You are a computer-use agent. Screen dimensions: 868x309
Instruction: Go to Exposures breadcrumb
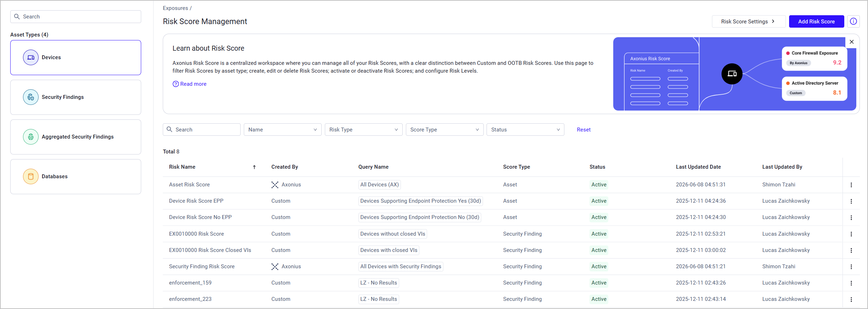click(x=176, y=8)
